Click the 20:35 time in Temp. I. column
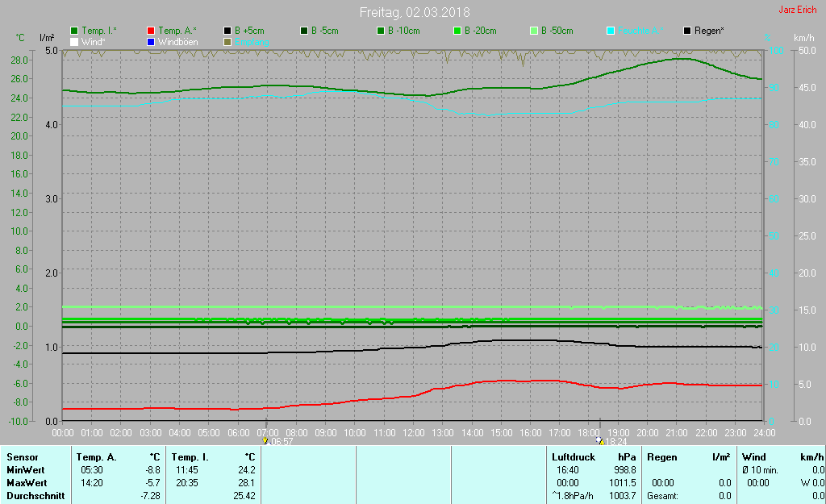 click(187, 482)
